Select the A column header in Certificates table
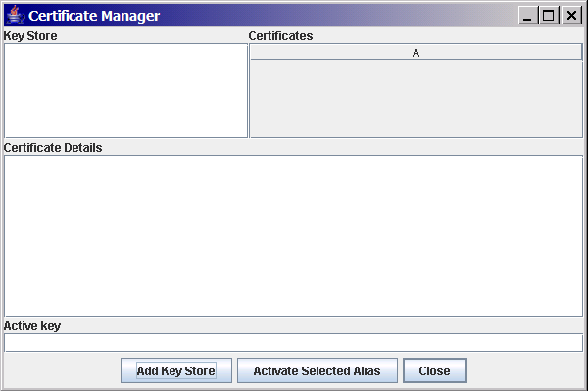The width and height of the screenshot is (588, 391). tap(416, 53)
